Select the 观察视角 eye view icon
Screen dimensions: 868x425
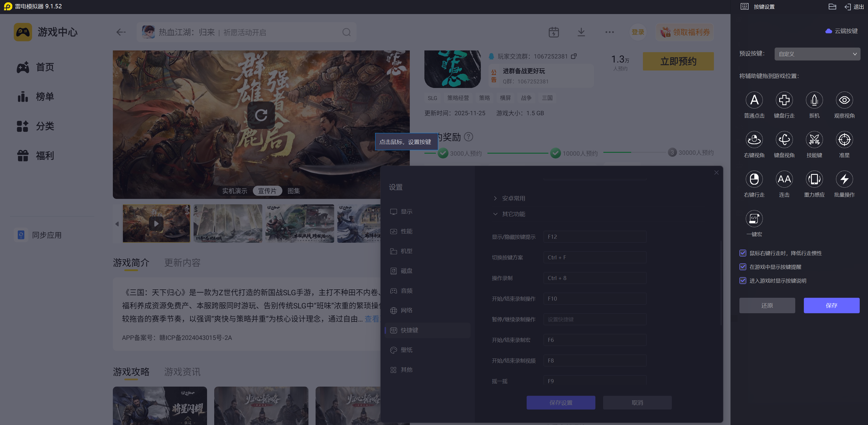844,100
